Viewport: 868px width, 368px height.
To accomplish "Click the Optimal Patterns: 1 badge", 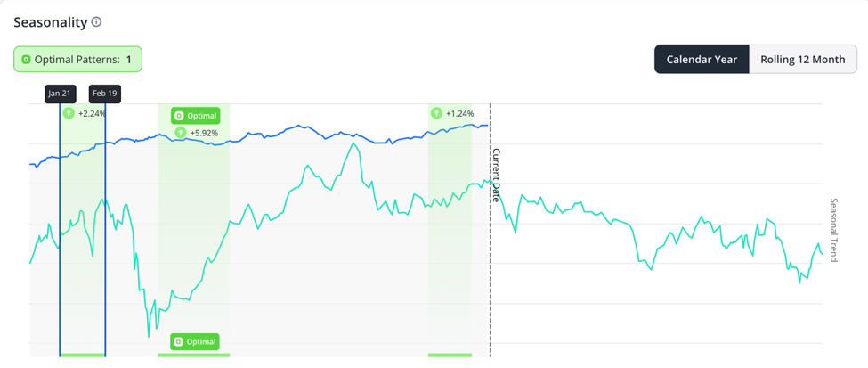I will (78, 60).
